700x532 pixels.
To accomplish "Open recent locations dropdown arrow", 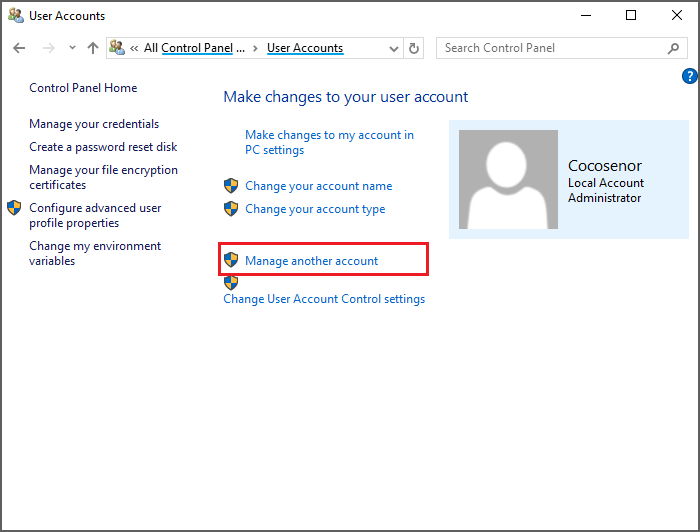I will pos(72,47).
